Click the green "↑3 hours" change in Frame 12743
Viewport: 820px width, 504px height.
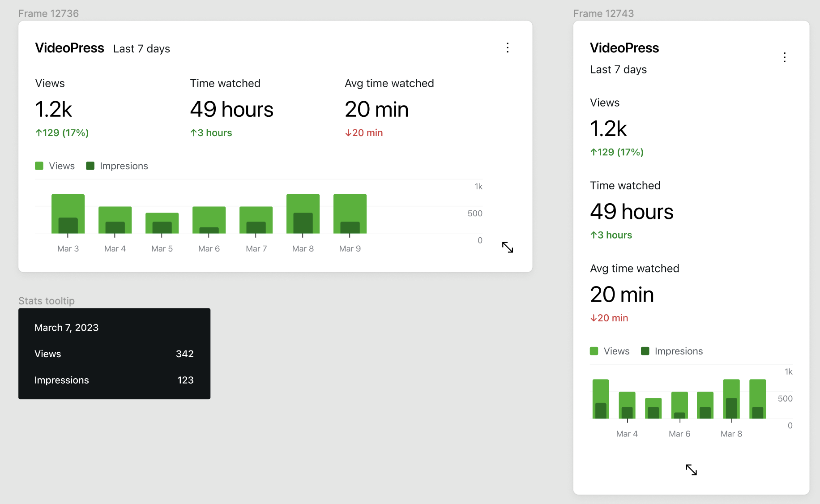pos(611,235)
